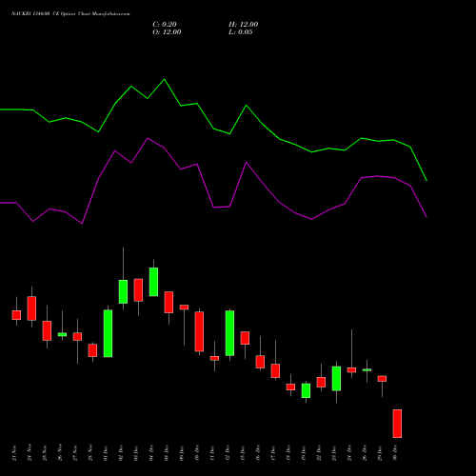Click the 28 Nov date label

point(90,453)
